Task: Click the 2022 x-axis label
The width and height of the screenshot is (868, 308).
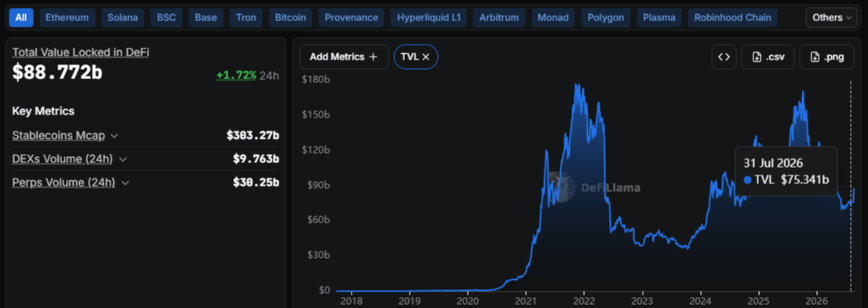Action: (x=584, y=302)
